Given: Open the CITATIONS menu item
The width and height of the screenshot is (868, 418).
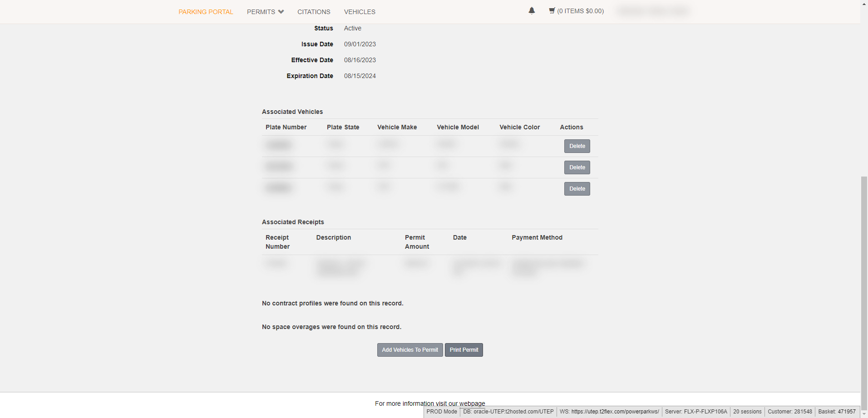Looking at the screenshot, I should (314, 12).
